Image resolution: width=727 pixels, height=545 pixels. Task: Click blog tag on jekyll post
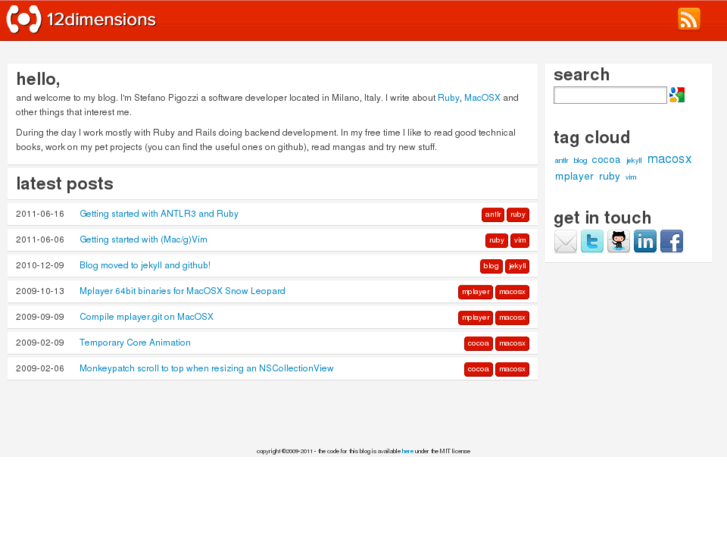click(x=491, y=266)
